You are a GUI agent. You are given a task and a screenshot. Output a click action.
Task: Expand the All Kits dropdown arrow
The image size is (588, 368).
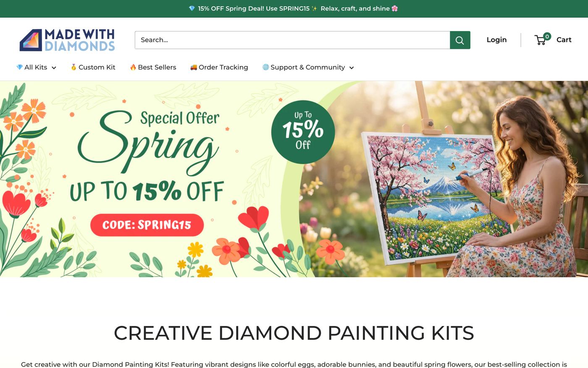pyautogui.click(x=54, y=68)
